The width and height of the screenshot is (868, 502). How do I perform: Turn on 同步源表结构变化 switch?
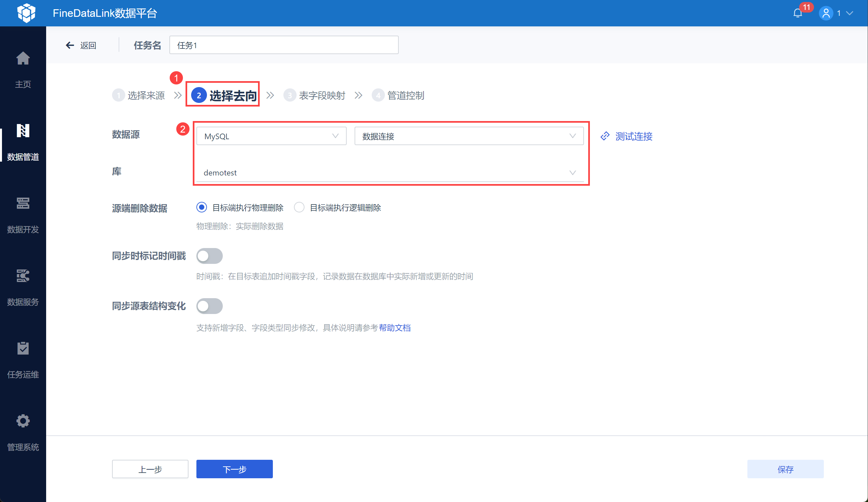pyautogui.click(x=210, y=306)
